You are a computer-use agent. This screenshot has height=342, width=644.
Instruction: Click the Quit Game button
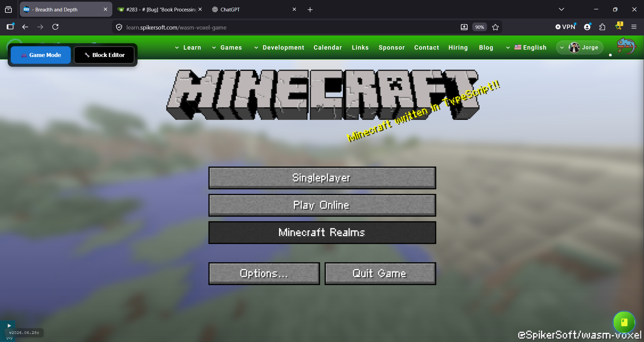click(380, 274)
